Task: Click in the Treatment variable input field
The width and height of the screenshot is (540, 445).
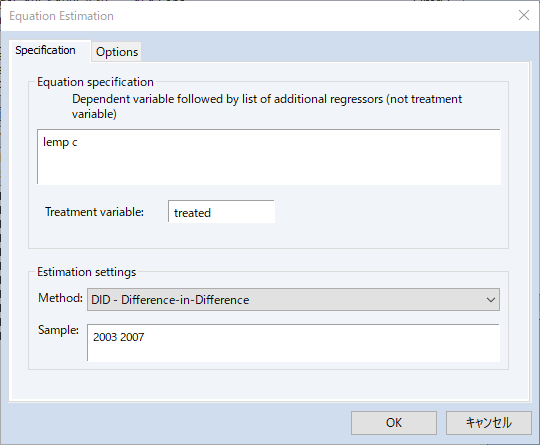Action: pyautogui.click(x=221, y=211)
